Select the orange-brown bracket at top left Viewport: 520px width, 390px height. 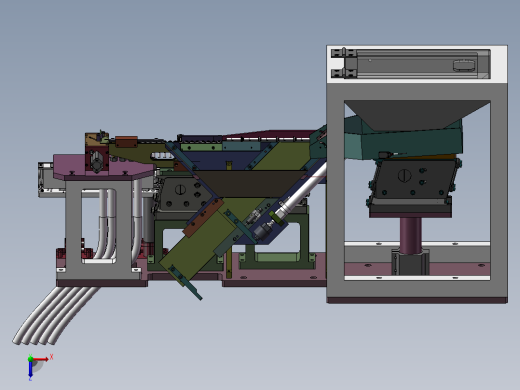[x=126, y=142]
